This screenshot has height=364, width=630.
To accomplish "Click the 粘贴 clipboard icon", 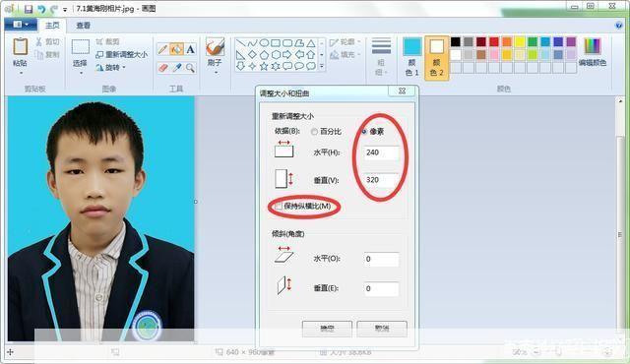I will point(20,46).
